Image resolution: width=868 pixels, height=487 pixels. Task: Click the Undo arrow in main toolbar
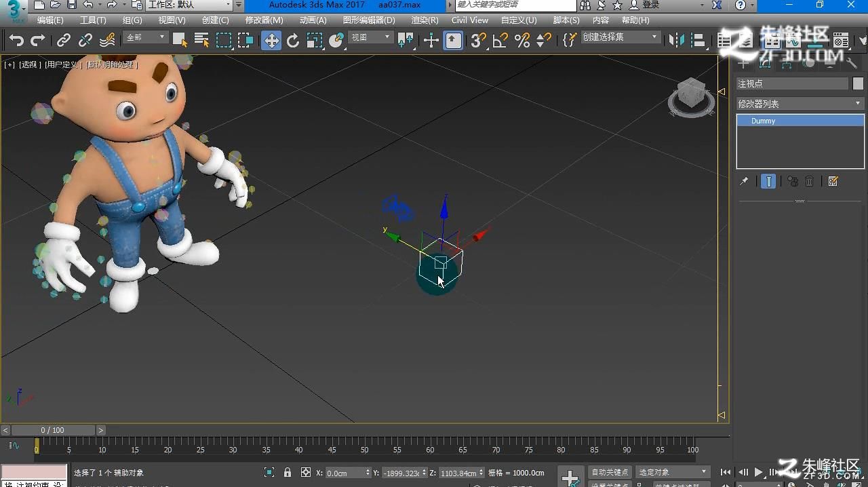click(x=16, y=41)
